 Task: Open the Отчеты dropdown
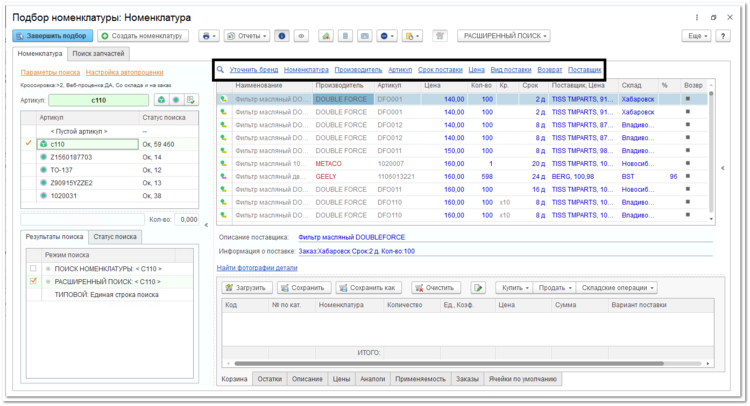click(246, 36)
